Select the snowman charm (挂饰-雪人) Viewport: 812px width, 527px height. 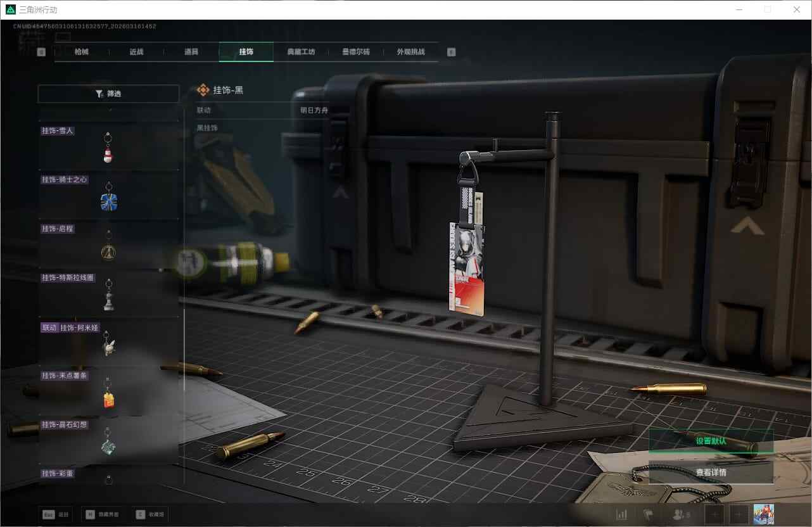[x=108, y=146]
